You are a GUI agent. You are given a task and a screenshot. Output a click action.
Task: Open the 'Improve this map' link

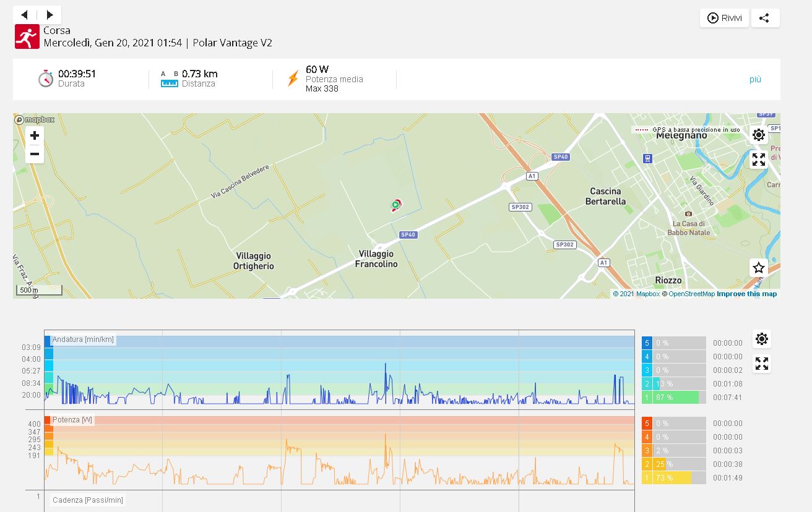pos(746,294)
